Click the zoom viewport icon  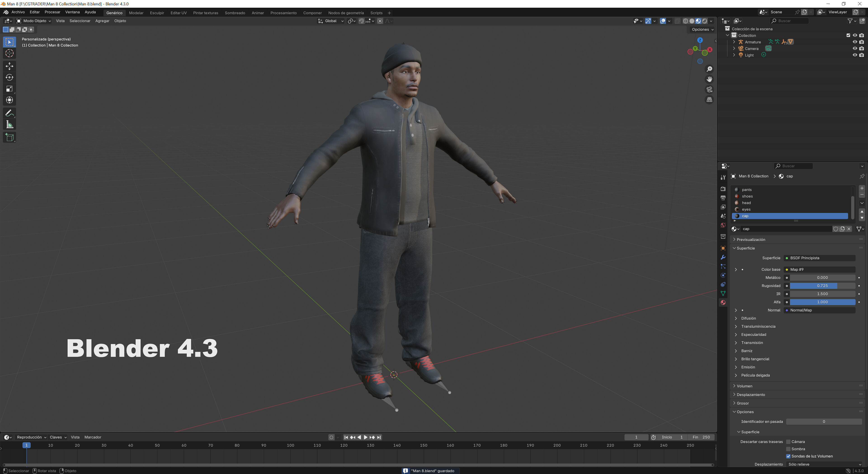(x=709, y=69)
